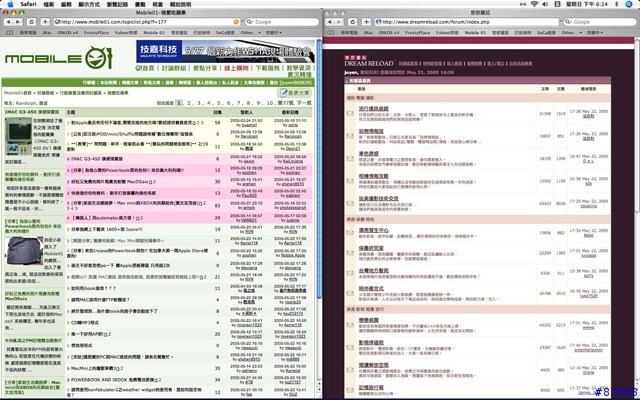
Task: Open the last bookmarks folder arrow in Mobile01 window
Action: click(274, 33)
